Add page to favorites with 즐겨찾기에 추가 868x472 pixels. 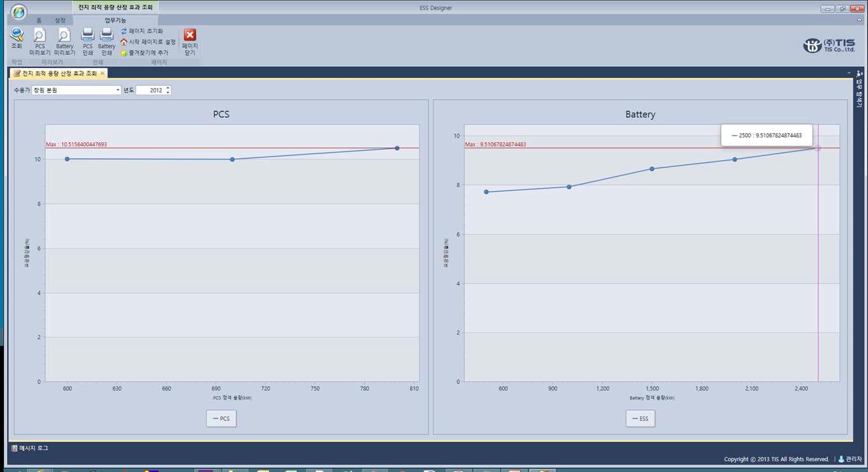coord(145,53)
